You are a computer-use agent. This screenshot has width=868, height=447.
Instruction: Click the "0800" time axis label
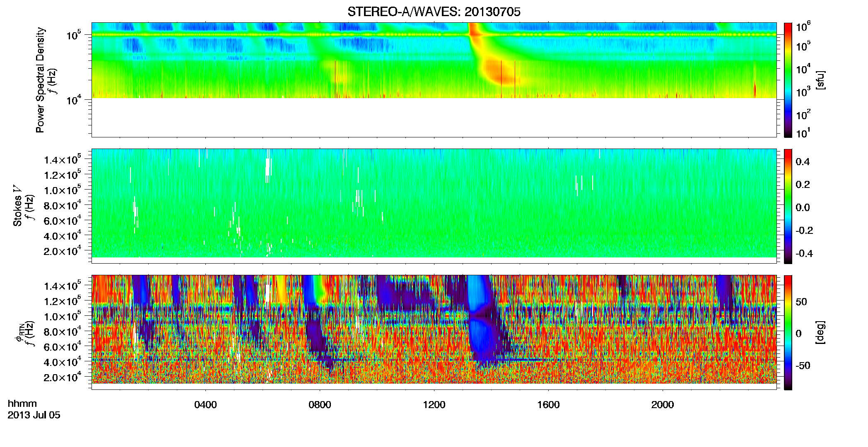pos(320,405)
